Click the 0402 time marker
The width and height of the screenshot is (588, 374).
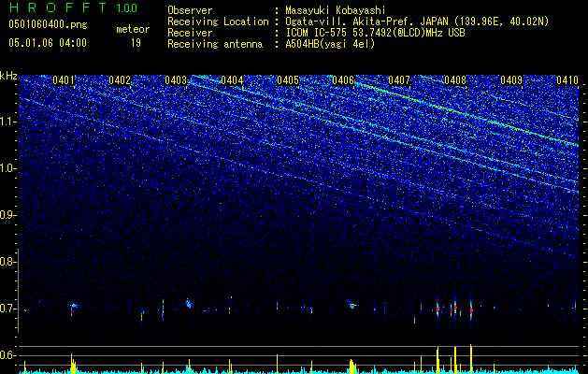120,80
